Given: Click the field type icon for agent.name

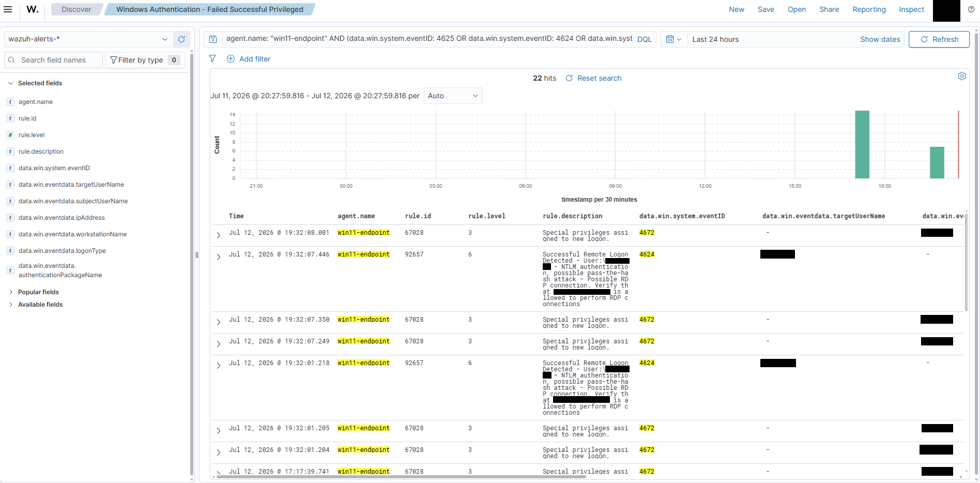Looking at the screenshot, I should point(10,102).
